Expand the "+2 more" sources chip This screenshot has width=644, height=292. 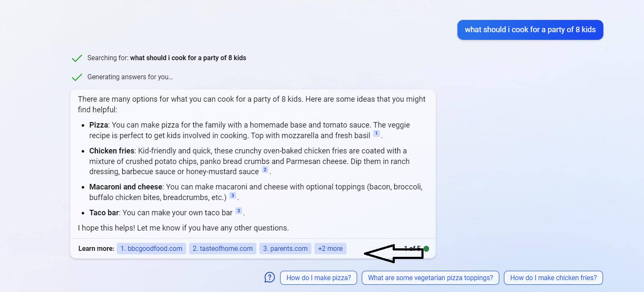[x=330, y=249]
